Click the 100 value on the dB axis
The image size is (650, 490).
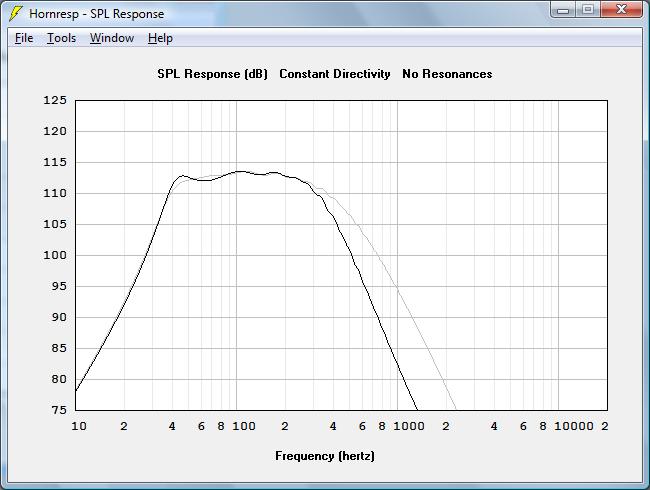pos(55,255)
